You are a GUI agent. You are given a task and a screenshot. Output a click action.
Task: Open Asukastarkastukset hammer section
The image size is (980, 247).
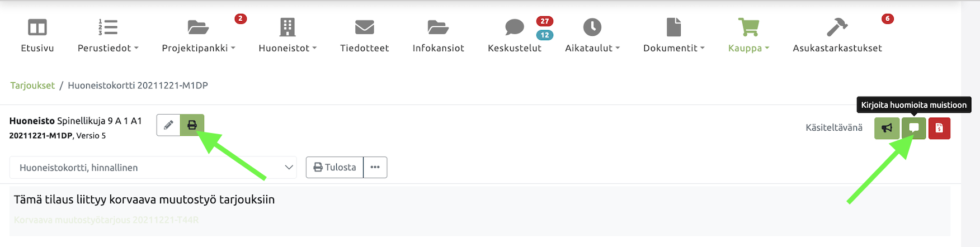(837, 35)
